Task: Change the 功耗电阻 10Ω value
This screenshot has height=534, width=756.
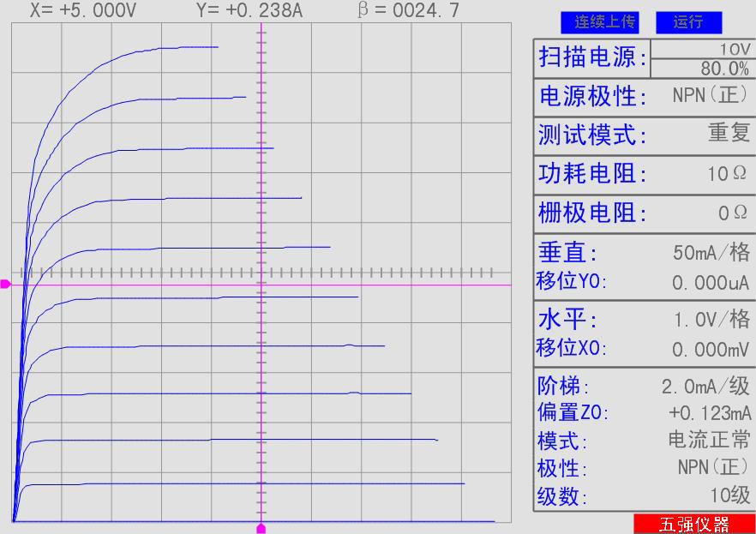Action: click(x=728, y=173)
